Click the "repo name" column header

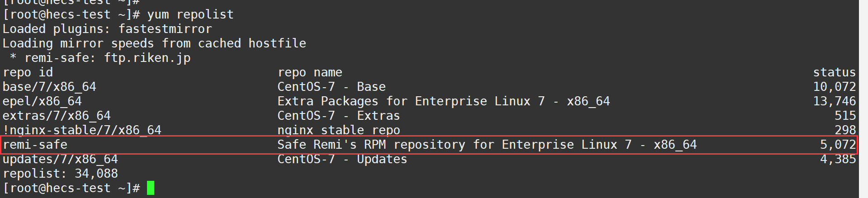[310, 72]
